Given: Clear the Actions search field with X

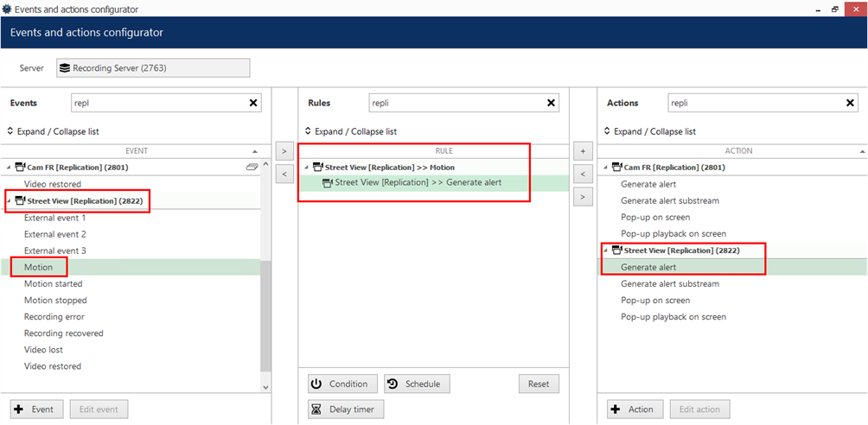Looking at the screenshot, I should [x=850, y=103].
